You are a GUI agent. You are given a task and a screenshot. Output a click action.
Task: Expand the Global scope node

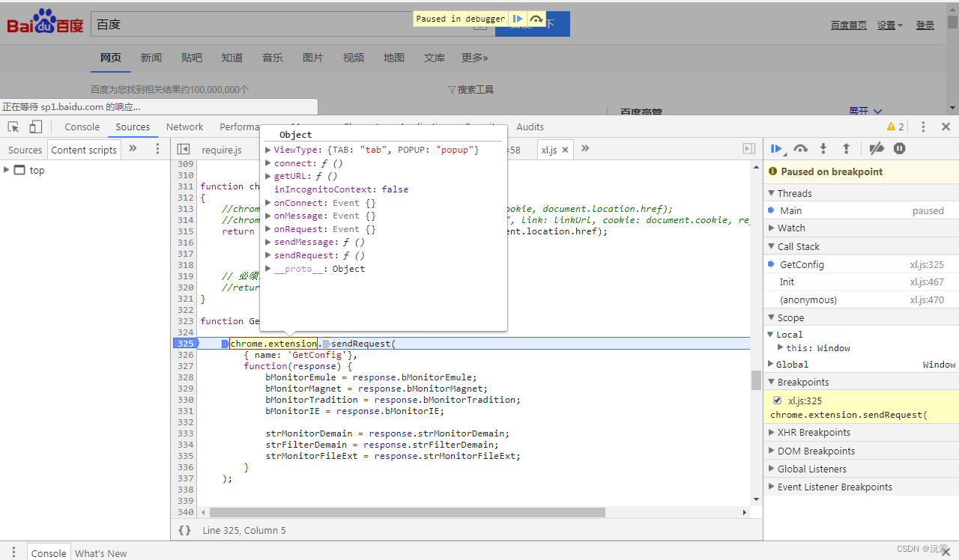pos(770,365)
